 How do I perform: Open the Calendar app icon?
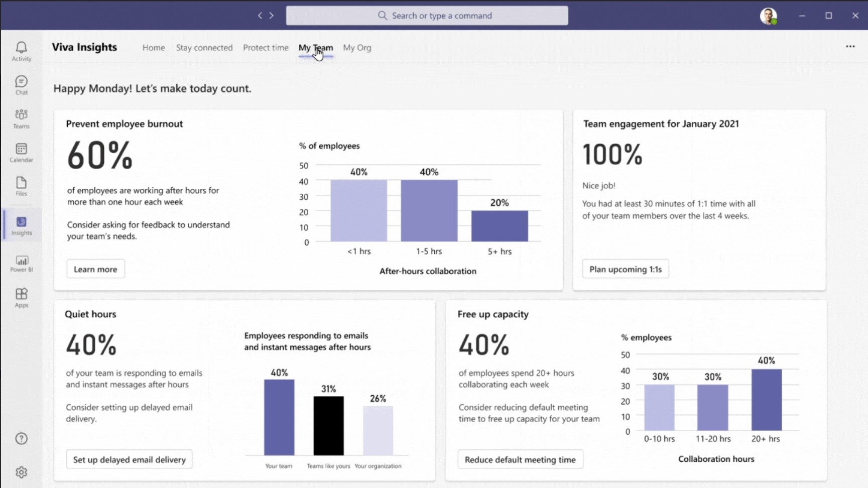point(21,153)
